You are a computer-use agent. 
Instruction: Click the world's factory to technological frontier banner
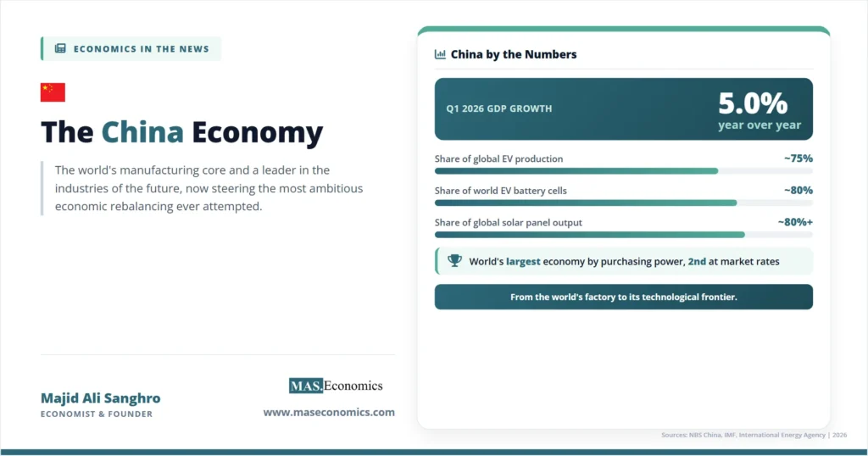click(x=623, y=298)
